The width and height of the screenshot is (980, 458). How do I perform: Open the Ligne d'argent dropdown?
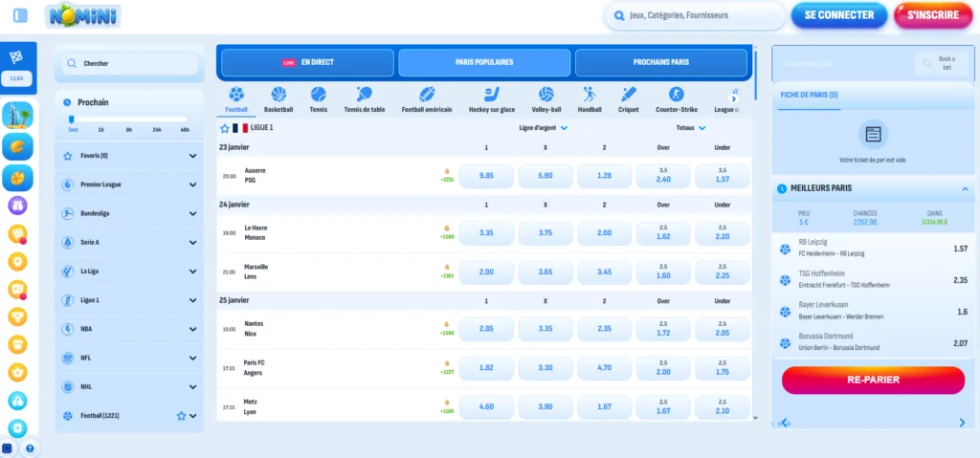coord(544,127)
